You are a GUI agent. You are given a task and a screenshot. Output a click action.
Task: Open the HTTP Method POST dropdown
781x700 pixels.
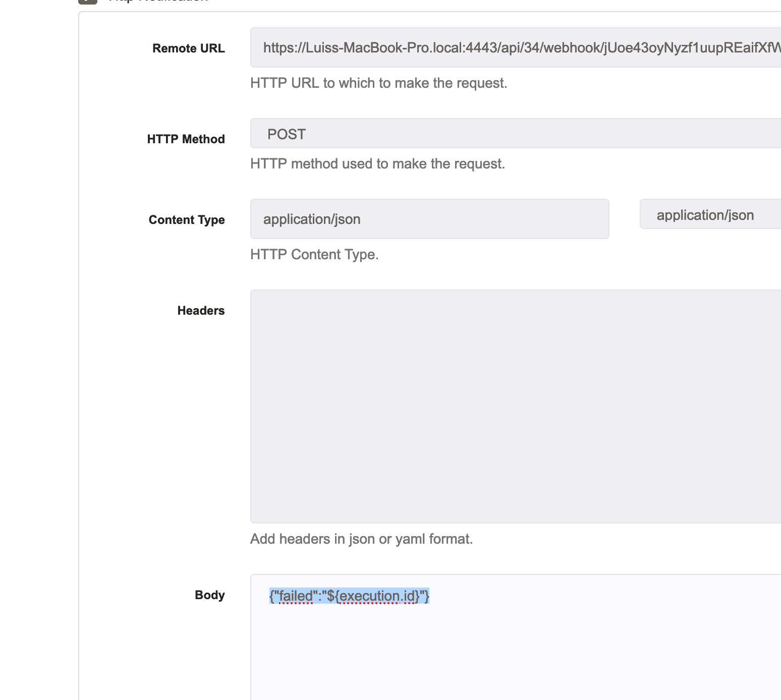click(516, 133)
